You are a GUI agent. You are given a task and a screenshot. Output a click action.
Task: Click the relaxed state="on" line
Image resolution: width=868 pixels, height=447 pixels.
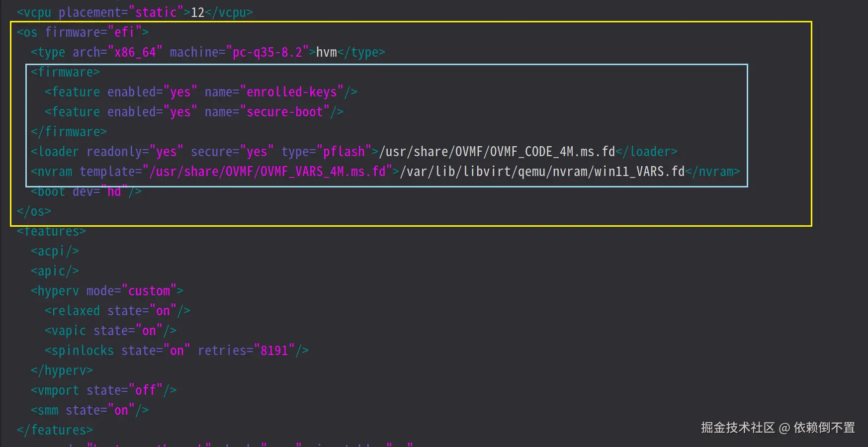pyautogui.click(x=117, y=311)
